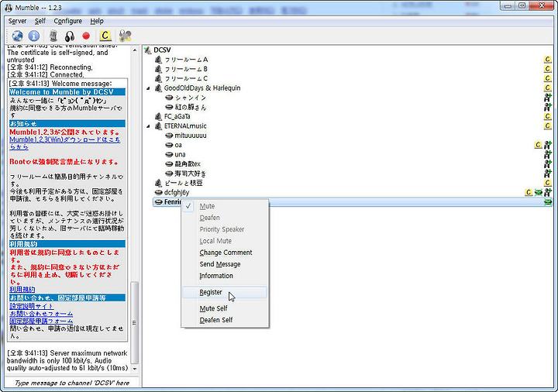
Task: Click Register in the context menu
Action: tap(225, 292)
